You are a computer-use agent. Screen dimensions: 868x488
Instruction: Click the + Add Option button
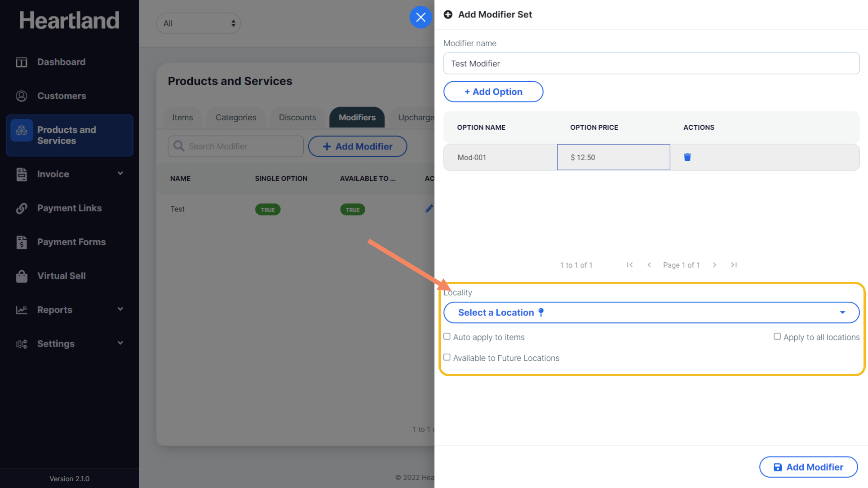point(493,92)
